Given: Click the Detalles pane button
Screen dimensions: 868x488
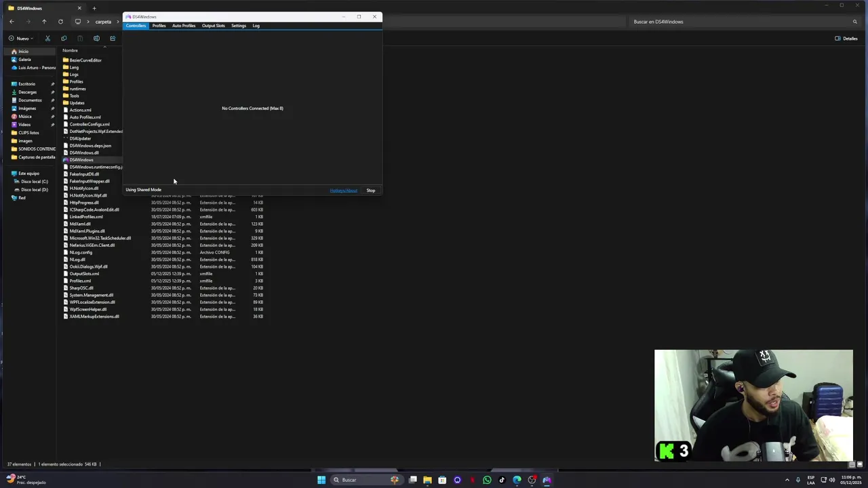Looking at the screenshot, I should (846, 39).
